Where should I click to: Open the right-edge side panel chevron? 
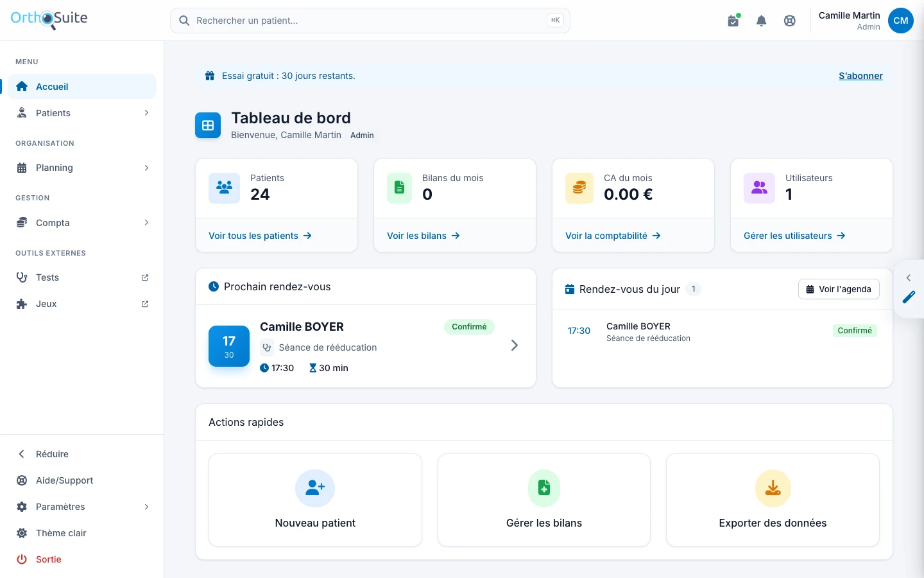[909, 278]
